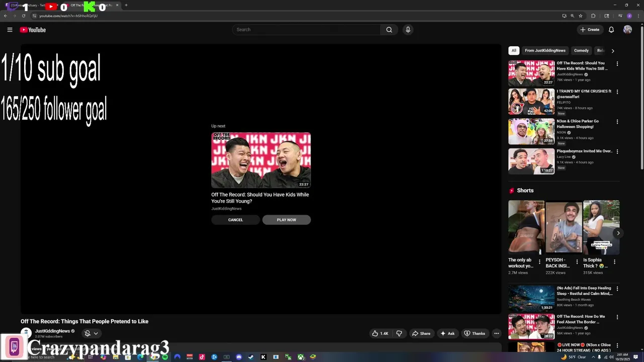Open Steam from the taskbar

(251, 357)
